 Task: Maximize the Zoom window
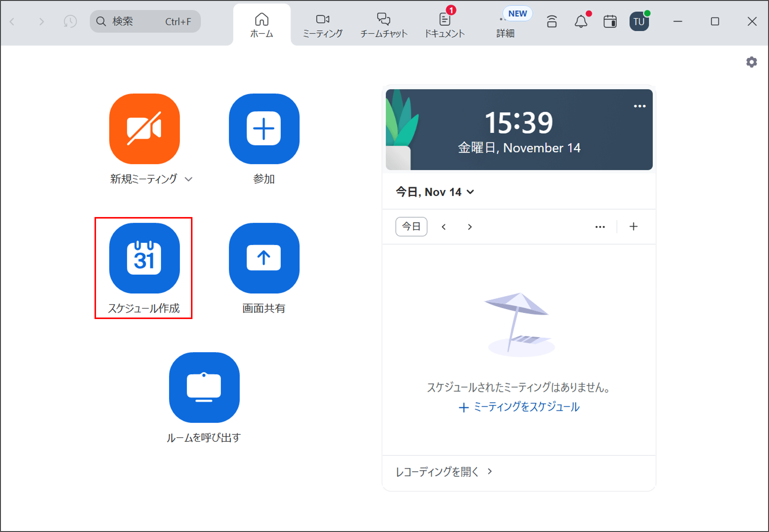point(715,21)
